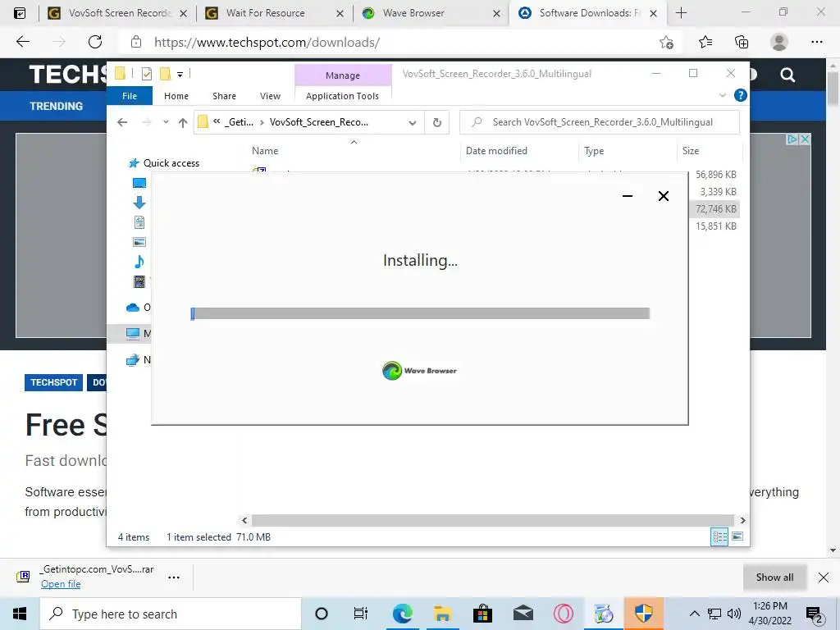Click the TECHSPOT breadcrumb badge
This screenshot has height=630, width=840.
53,382
